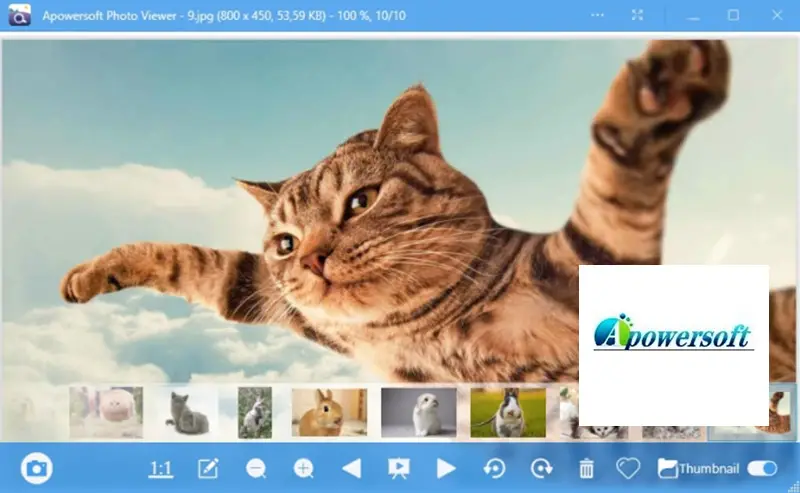Select the narrow rabbit standing thumbnail
800x493 pixels.
point(255,412)
